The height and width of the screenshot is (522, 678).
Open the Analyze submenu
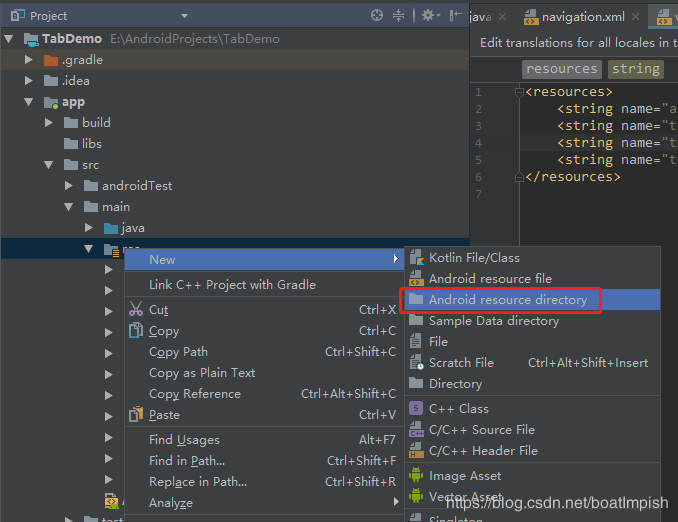(264, 503)
